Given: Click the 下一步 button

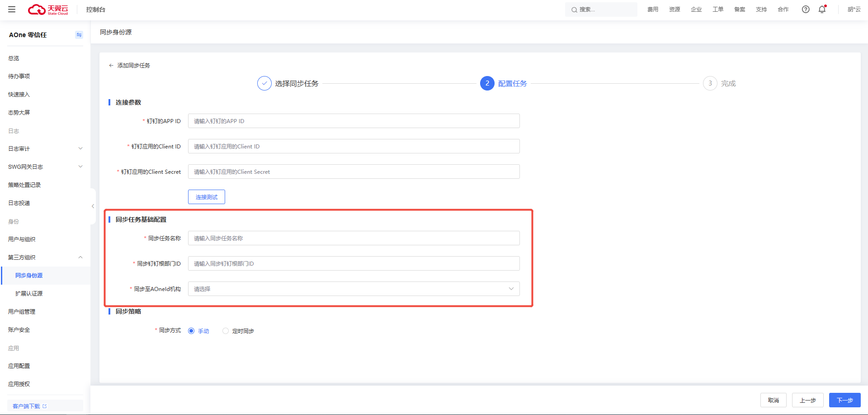Looking at the screenshot, I should (x=844, y=400).
